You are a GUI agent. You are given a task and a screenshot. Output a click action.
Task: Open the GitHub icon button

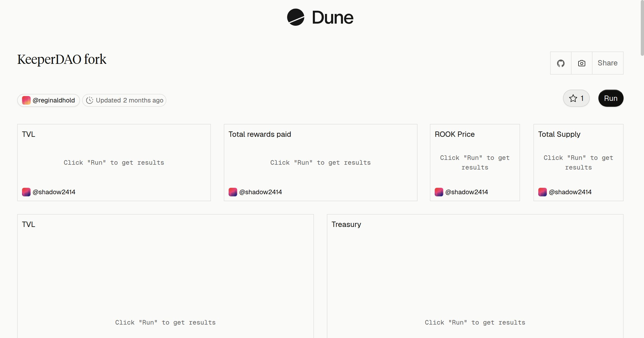coord(561,63)
